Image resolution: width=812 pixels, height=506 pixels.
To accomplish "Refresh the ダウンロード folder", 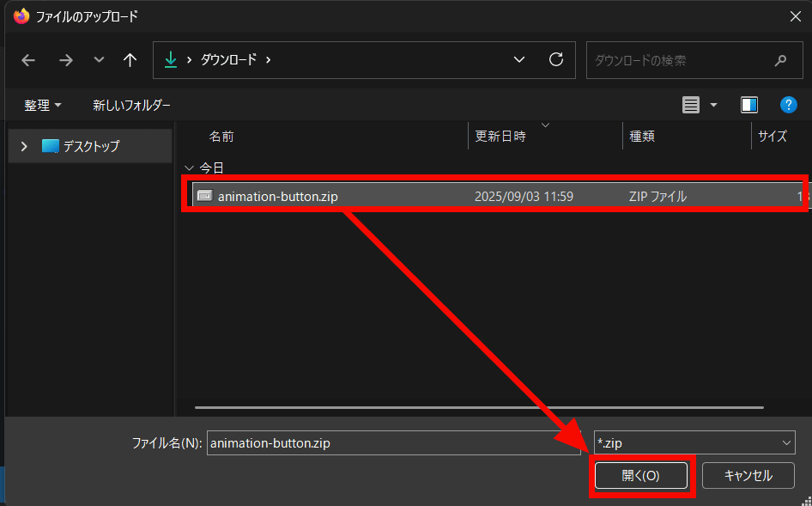I will tap(556, 59).
